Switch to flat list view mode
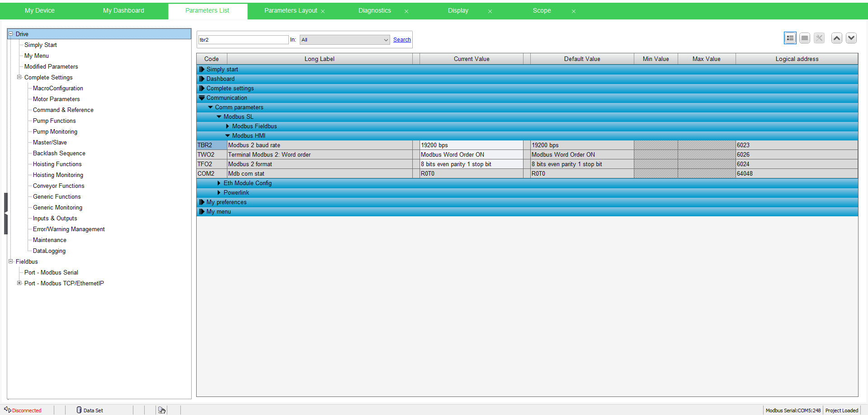 click(x=805, y=38)
